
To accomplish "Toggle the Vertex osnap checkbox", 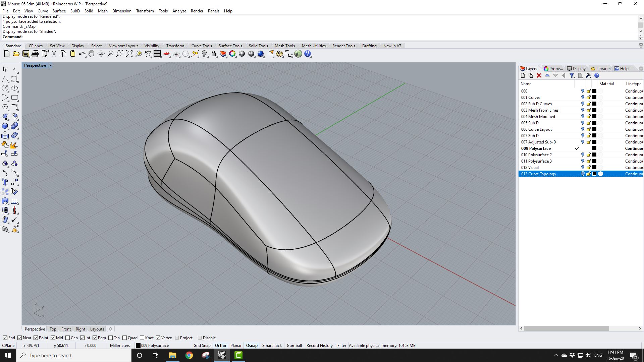I will 158,338.
